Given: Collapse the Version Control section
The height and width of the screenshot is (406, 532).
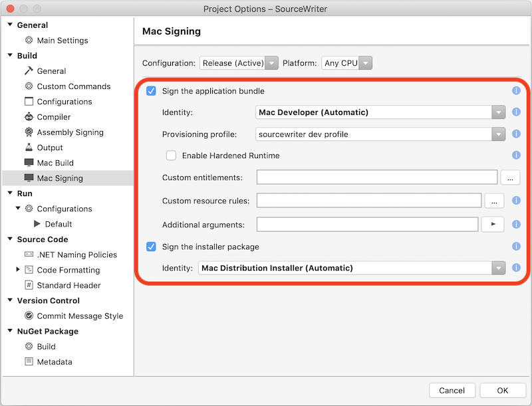Looking at the screenshot, I should [10, 300].
